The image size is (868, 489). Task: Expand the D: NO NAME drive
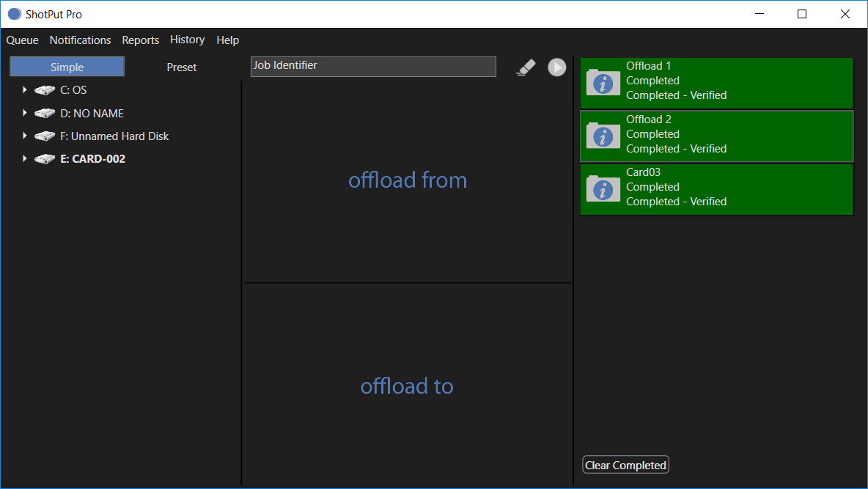[x=24, y=113]
